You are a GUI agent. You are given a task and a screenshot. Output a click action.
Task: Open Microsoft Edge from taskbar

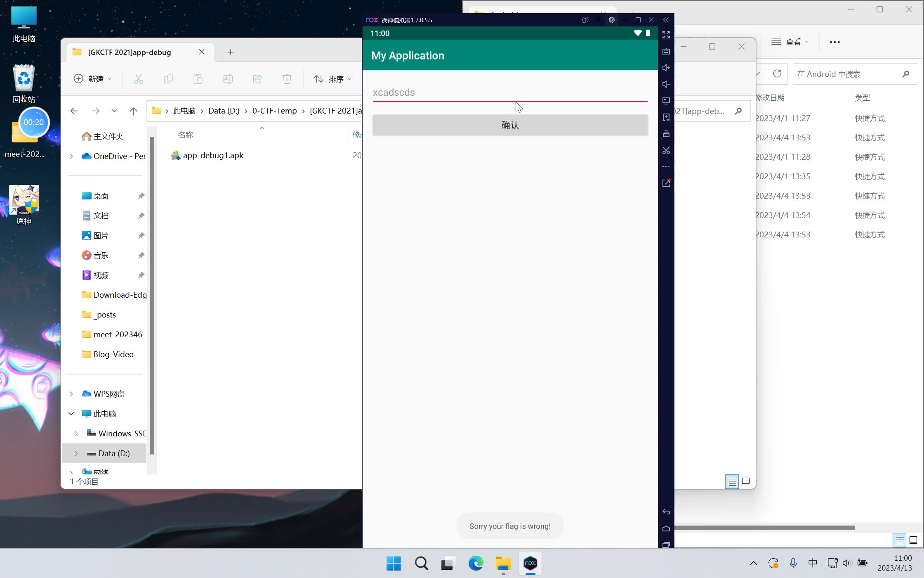(476, 564)
